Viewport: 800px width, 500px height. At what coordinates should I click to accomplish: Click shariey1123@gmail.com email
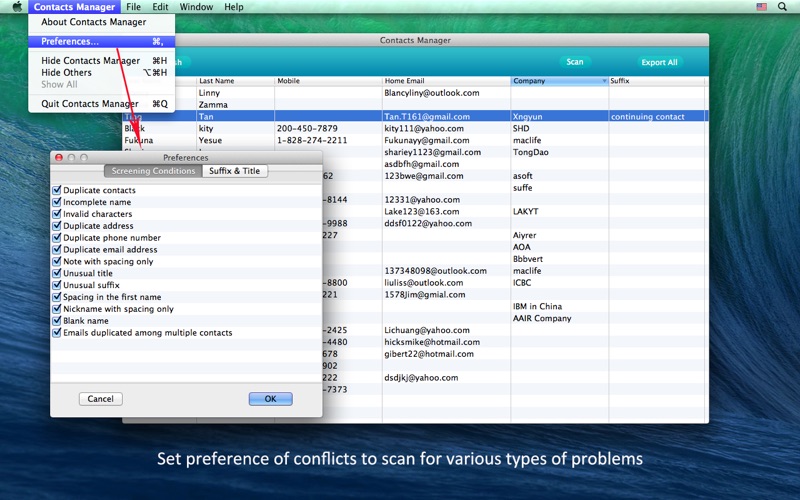point(432,152)
